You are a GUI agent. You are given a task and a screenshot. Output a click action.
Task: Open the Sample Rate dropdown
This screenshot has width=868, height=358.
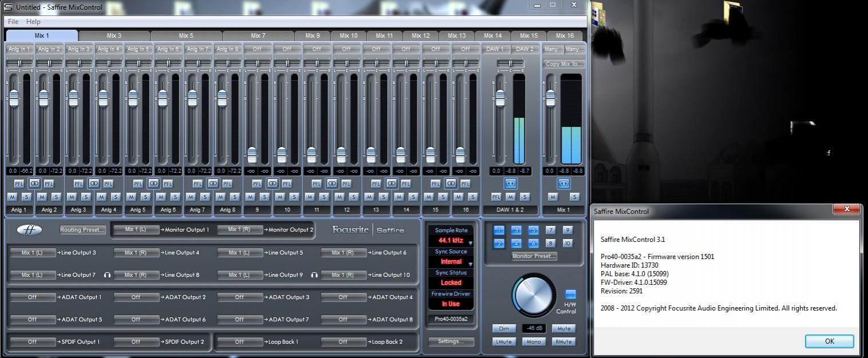point(451,241)
